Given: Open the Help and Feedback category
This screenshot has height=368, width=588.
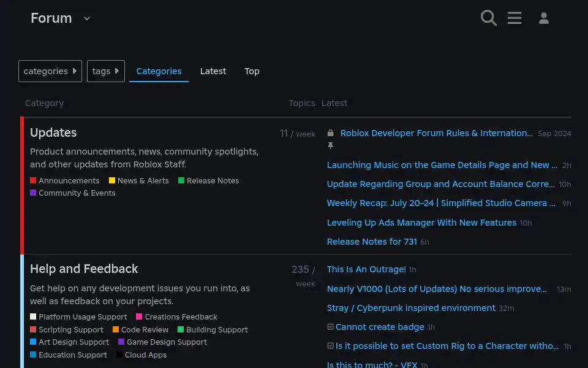Looking at the screenshot, I should (84, 269).
